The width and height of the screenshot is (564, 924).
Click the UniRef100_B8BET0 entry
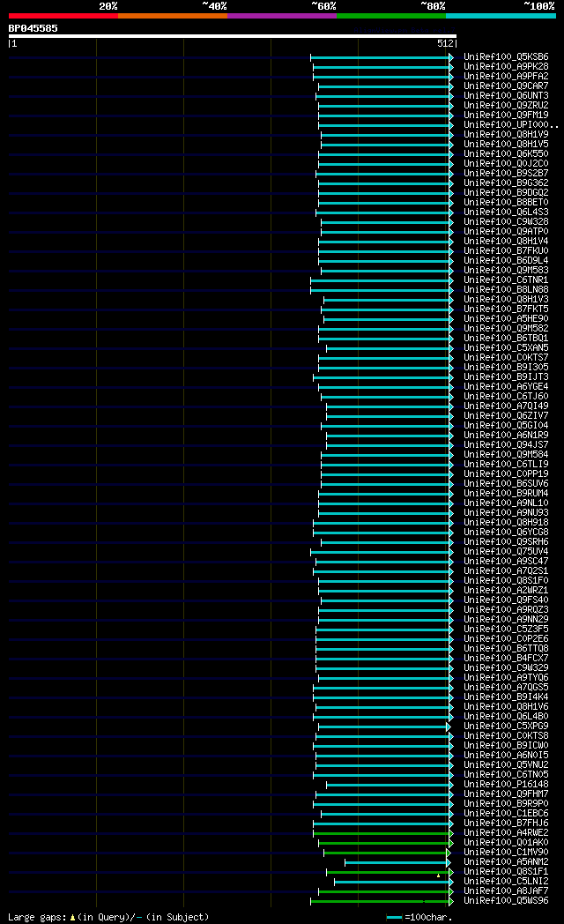pyautogui.click(x=506, y=203)
